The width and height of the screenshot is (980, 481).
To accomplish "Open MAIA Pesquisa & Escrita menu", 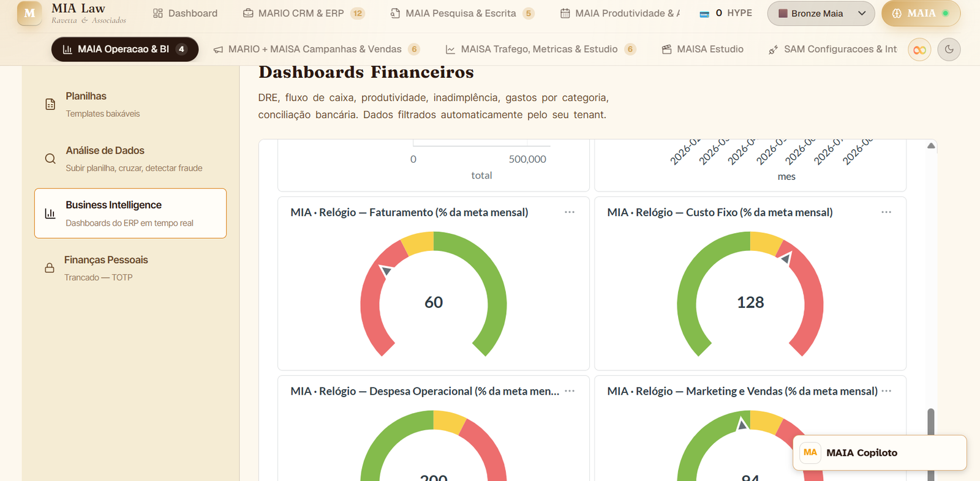I will (462, 13).
